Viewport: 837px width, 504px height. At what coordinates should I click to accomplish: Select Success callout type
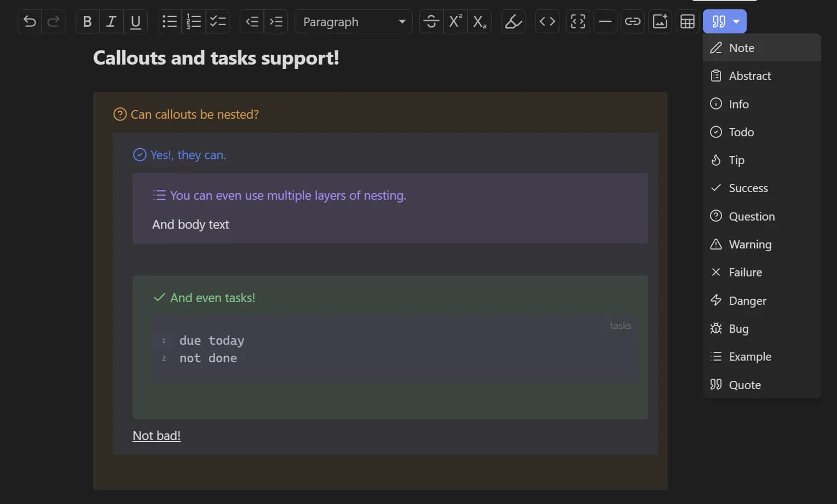click(x=762, y=188)
